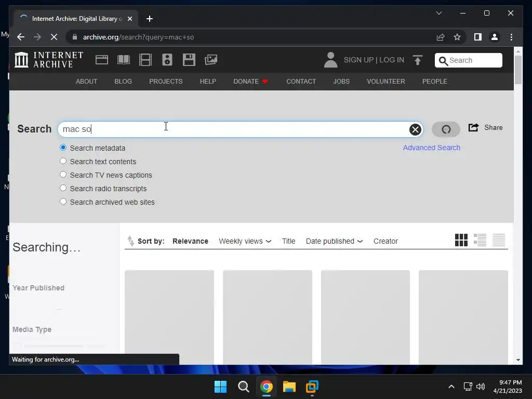
Task: Open the clock and date panel
Action: tap(508, 387)
